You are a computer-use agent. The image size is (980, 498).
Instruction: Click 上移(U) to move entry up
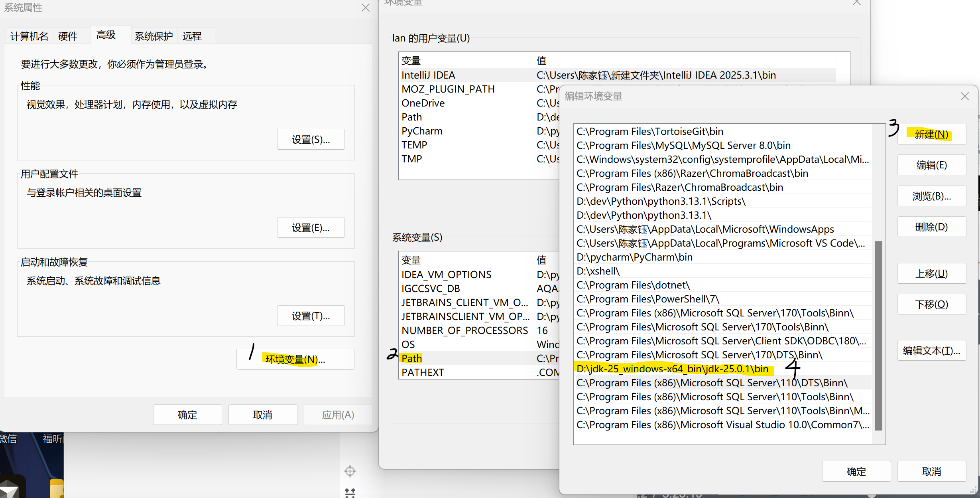(x=931, y=273)
